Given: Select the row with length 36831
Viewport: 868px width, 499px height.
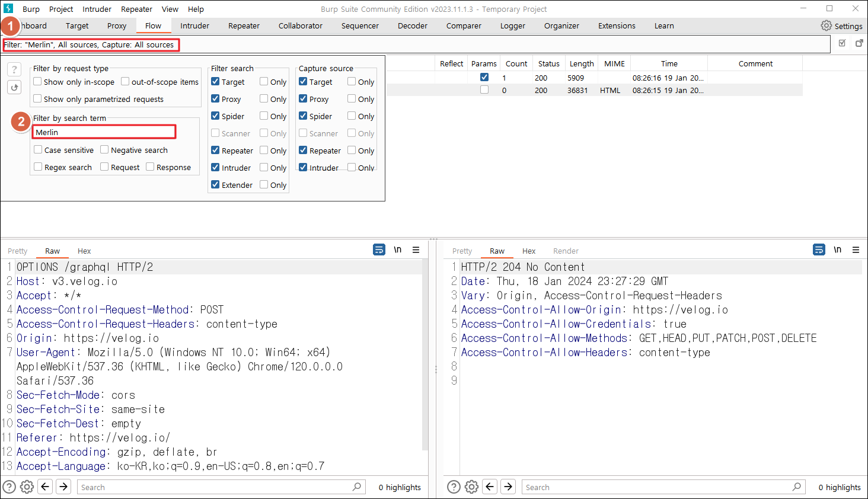Looking at the screenshot, I should coord(595,90).
